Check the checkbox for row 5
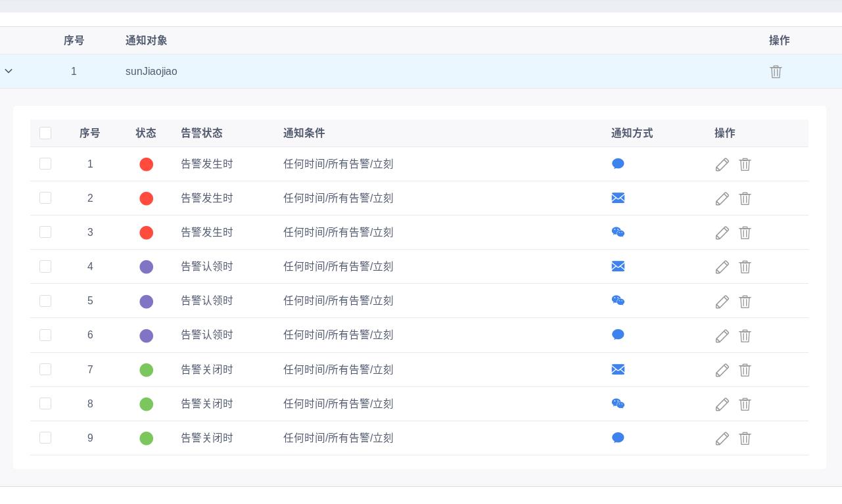 click(45, 300)
